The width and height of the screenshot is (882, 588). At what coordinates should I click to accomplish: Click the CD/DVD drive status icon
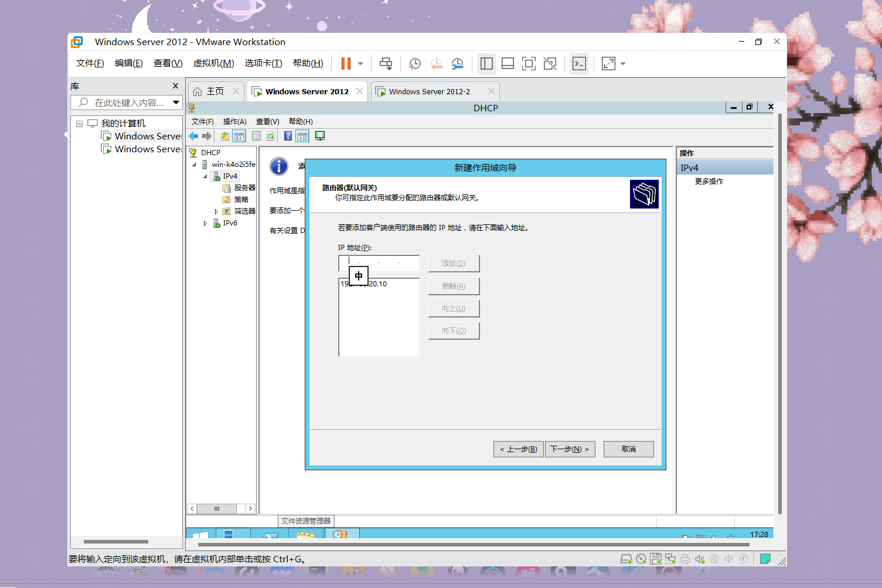coord(641,559)
